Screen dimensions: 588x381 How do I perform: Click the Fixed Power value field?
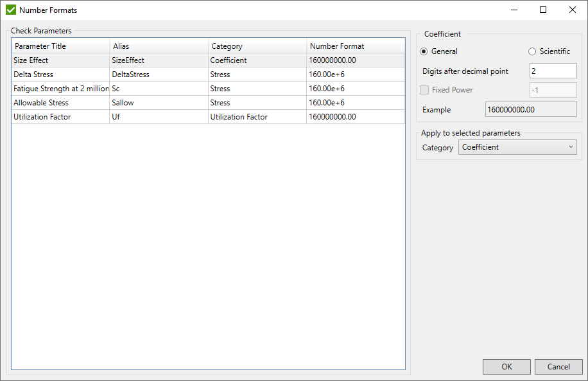click(553, 90)
